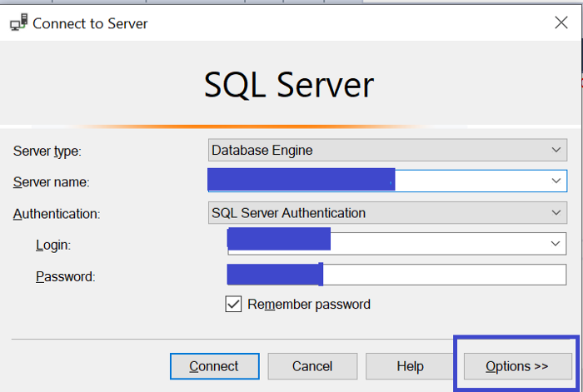Viewport: 583px width, 392px height.
Task: Open Help for the connection dialog
Action: (x=410, y=366)
